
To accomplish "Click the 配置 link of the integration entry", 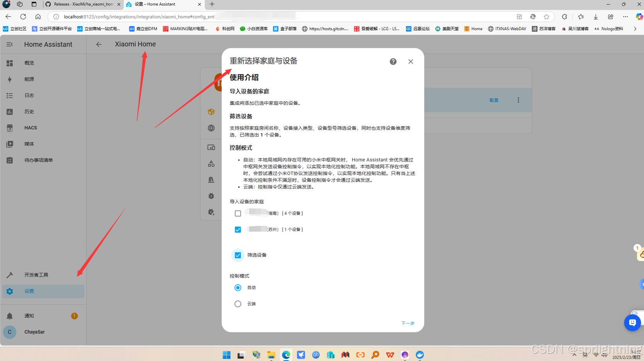I will point(494,100).
